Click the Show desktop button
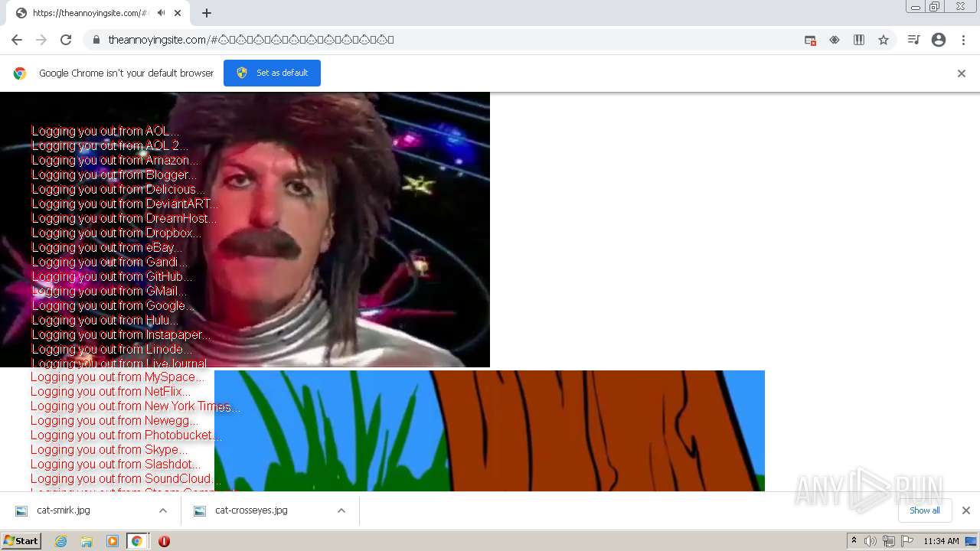Viewport: 980px width, 551px height. pos(971,541)
